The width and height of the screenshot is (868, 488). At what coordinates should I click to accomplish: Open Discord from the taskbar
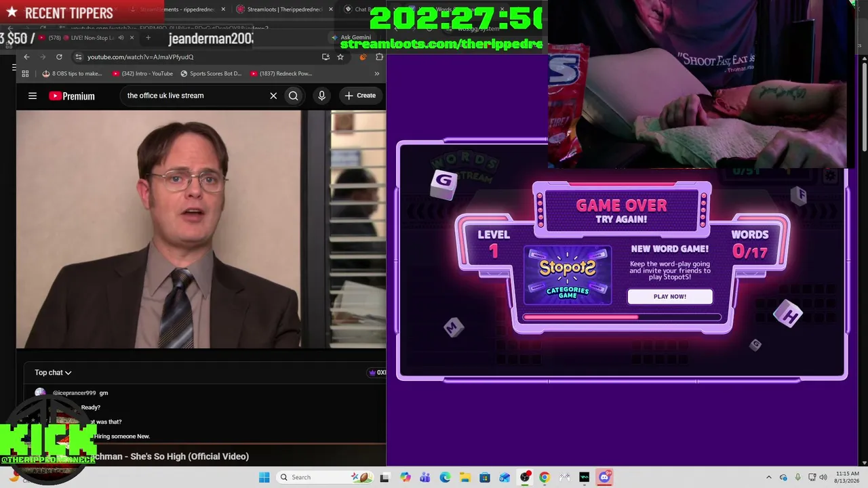pyautogui.click(x=604, y=477)
